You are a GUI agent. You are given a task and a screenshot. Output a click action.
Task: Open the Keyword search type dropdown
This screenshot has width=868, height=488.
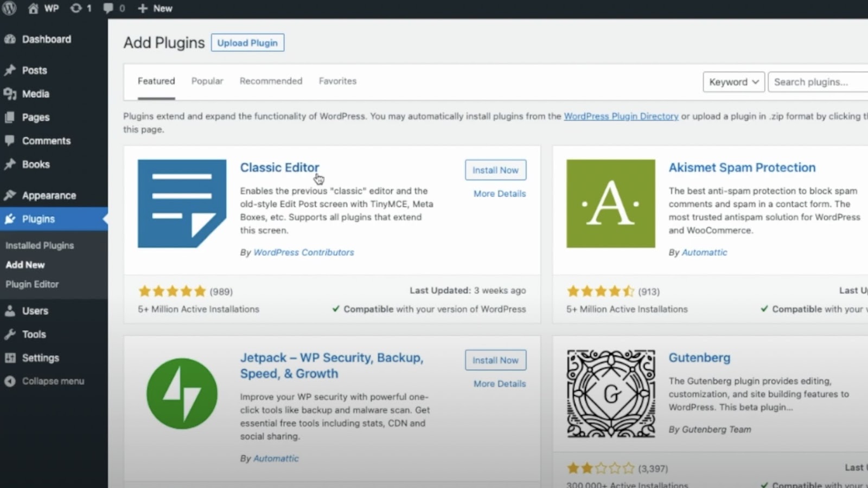pyautogui.click(x=734, y=82)
